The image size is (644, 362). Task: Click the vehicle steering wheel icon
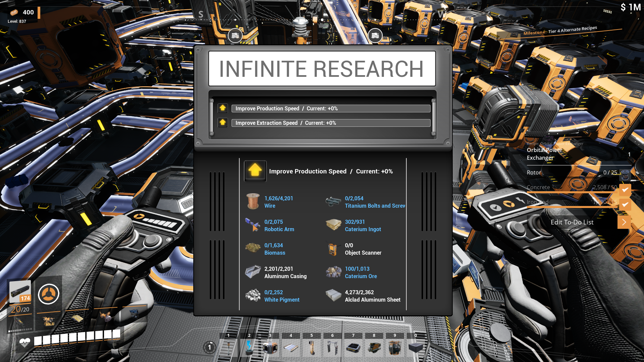(48, 294)
